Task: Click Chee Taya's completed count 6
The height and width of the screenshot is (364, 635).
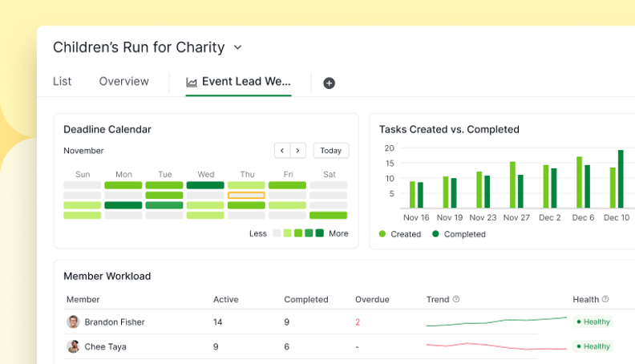Action: (x=287, y=347)
